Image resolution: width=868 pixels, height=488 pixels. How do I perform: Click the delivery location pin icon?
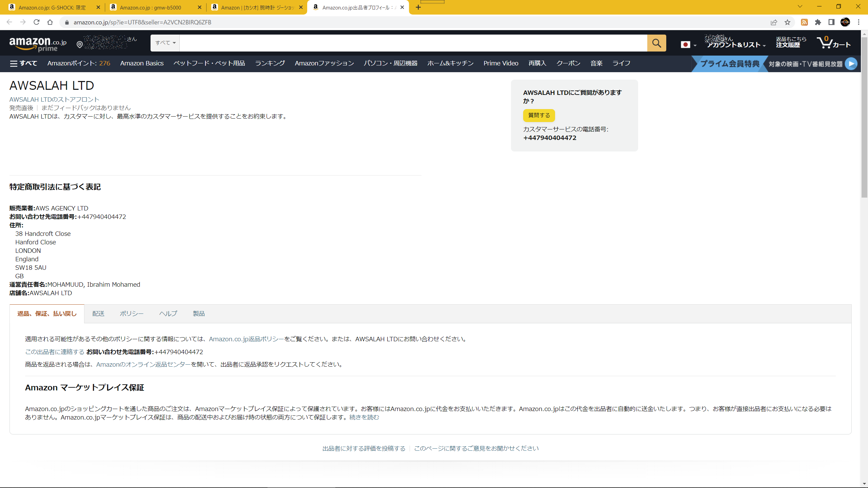80,44
